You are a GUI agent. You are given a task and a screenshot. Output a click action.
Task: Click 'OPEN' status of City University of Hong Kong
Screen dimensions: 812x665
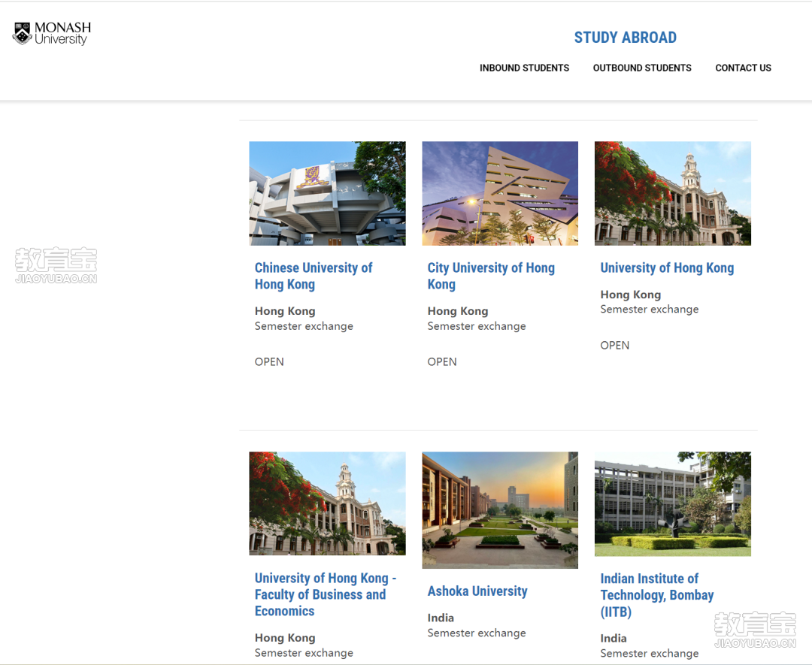(x=442, y=361)
